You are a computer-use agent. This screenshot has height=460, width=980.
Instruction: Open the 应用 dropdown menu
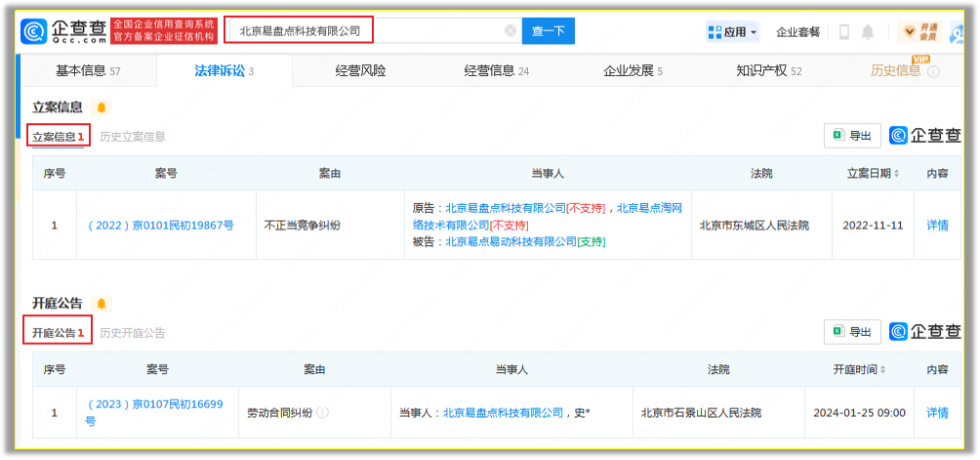[732, 31]
